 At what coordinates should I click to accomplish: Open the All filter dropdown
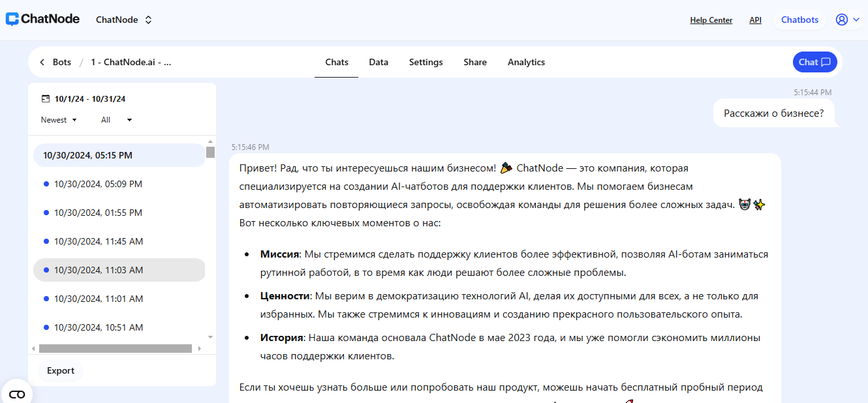116,120
